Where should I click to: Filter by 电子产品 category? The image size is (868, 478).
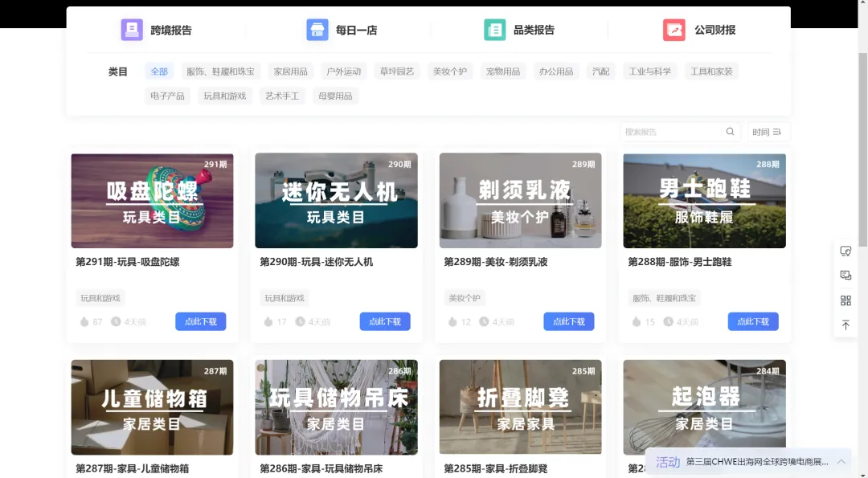pos(167,96)
